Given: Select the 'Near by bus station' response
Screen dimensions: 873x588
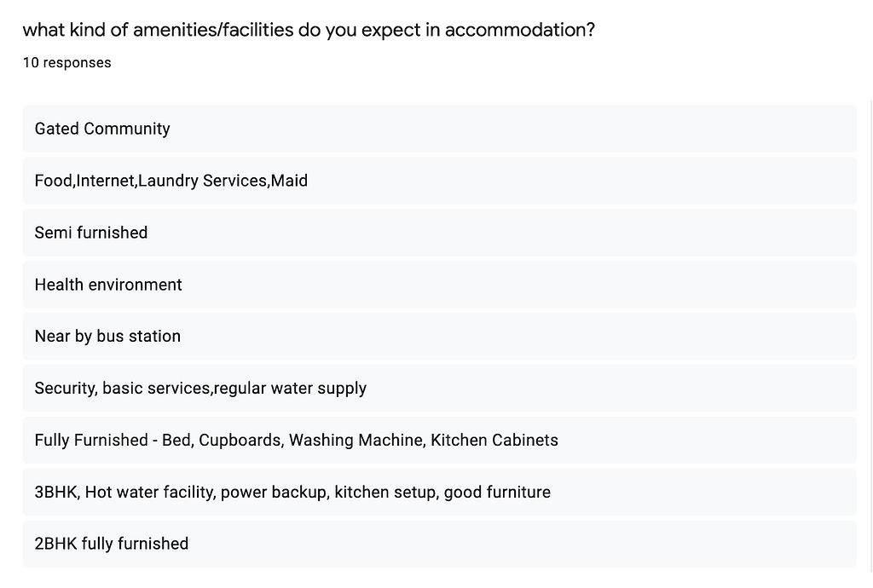Looking at the screenshot, I should tap(439, 336).
